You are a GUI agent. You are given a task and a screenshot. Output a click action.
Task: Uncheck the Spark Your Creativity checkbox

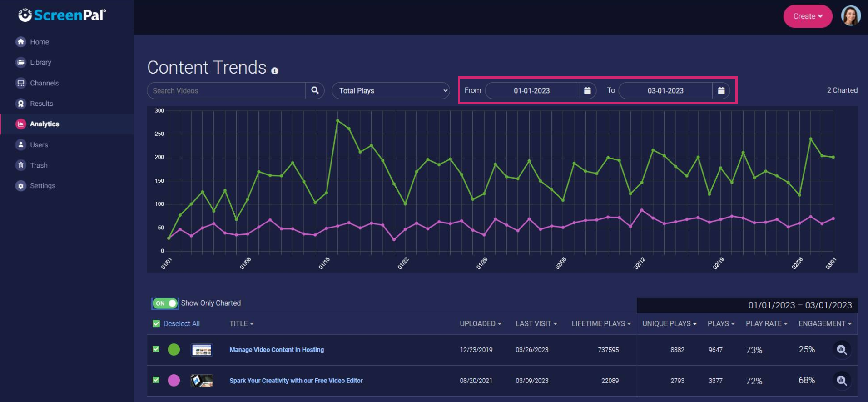[x=156, y=380]
